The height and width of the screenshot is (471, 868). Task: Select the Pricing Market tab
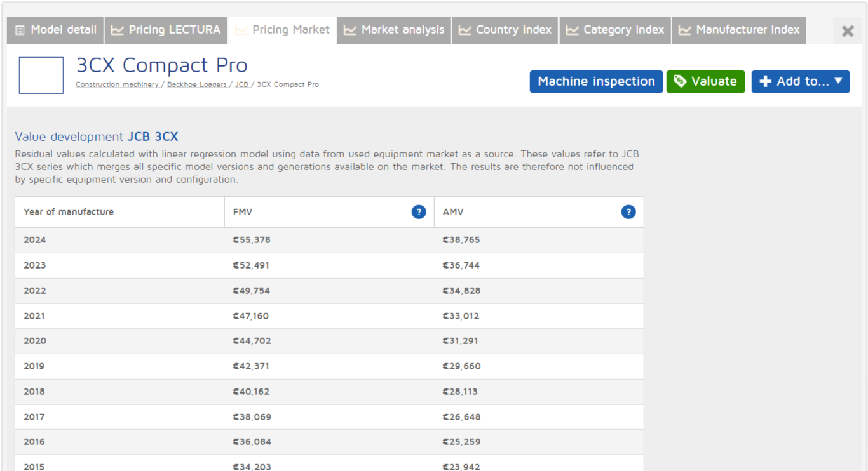(x=282, y=30)
